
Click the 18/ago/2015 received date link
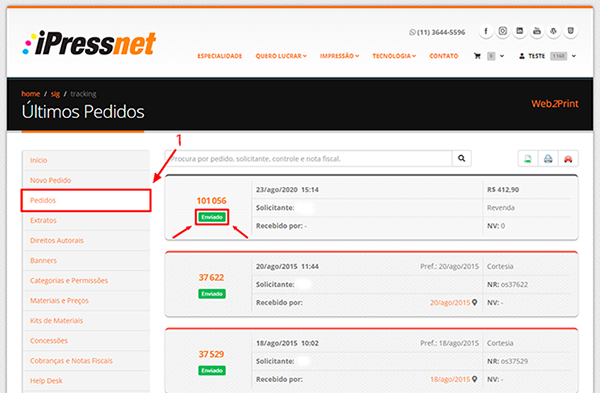pyautogui.click(x=450, y=379)
